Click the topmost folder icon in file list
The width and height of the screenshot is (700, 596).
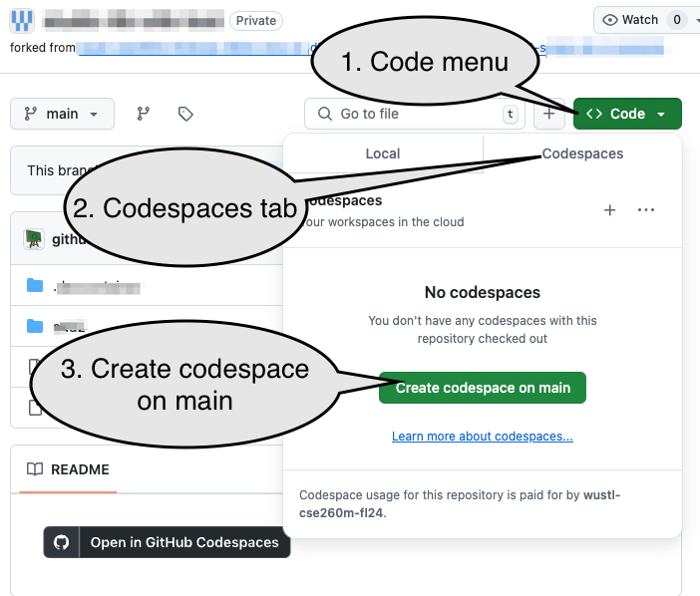point(35,286)
